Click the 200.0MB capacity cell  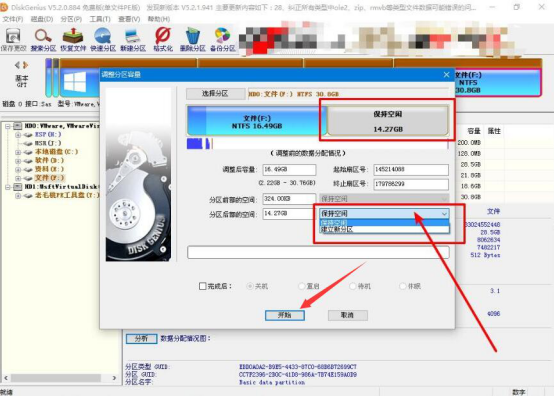(470, 143)
